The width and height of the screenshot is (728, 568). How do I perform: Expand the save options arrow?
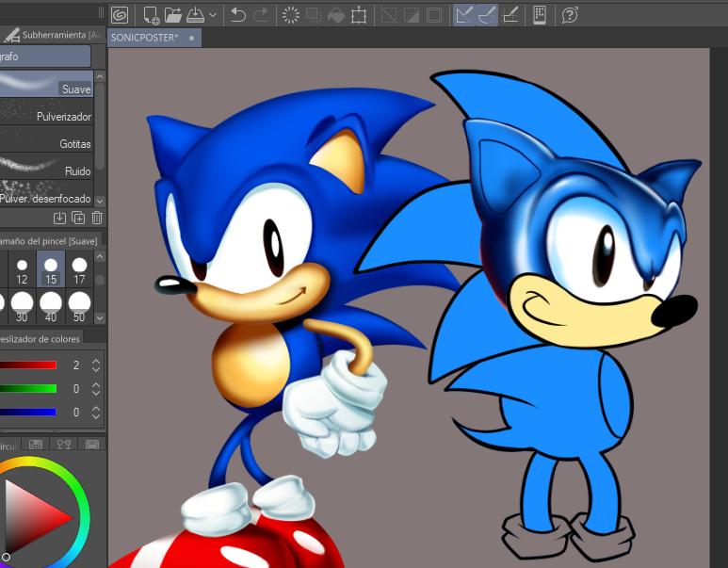point(213,15)
